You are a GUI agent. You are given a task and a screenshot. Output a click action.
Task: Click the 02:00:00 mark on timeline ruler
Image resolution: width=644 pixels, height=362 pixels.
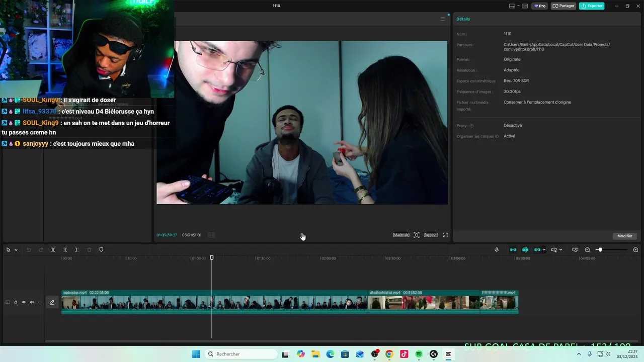pyautogui.click(x=328, y=258)
